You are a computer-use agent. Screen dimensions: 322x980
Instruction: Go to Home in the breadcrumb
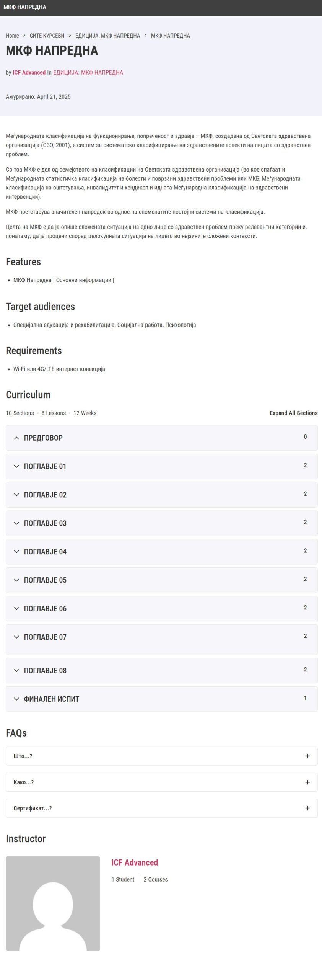(12, 36)
